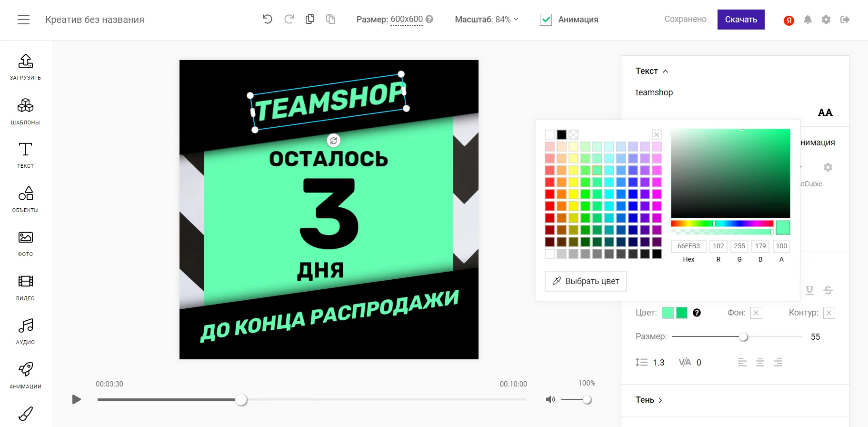Viewport: 868px width, 427px height.
Task: Pick the black swatch in palette
Action: [561, 134]
